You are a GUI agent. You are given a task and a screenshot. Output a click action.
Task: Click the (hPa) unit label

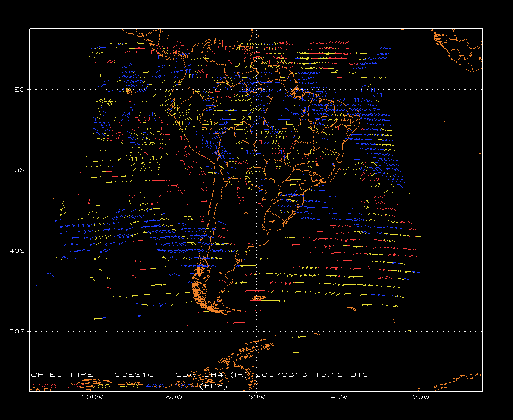[x=213, y=386]
